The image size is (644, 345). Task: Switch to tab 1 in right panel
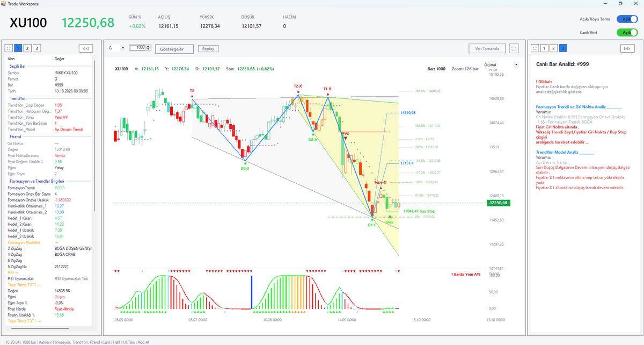[544, 48]
